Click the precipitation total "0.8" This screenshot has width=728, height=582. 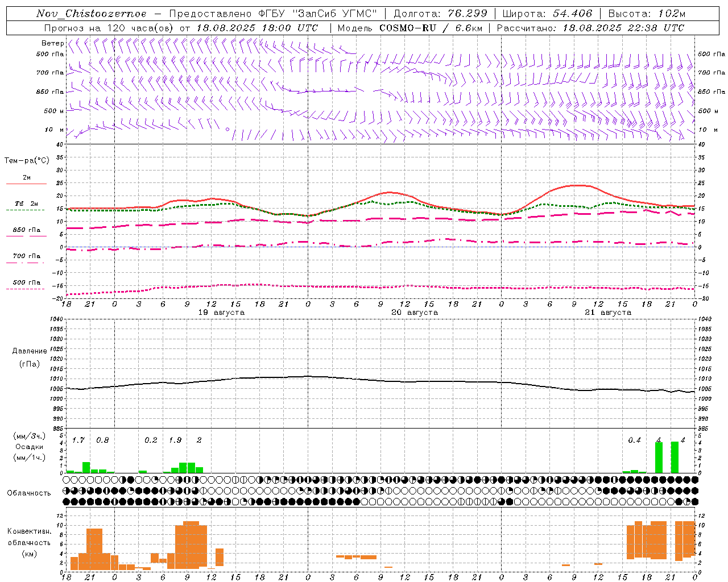point(102,440)
